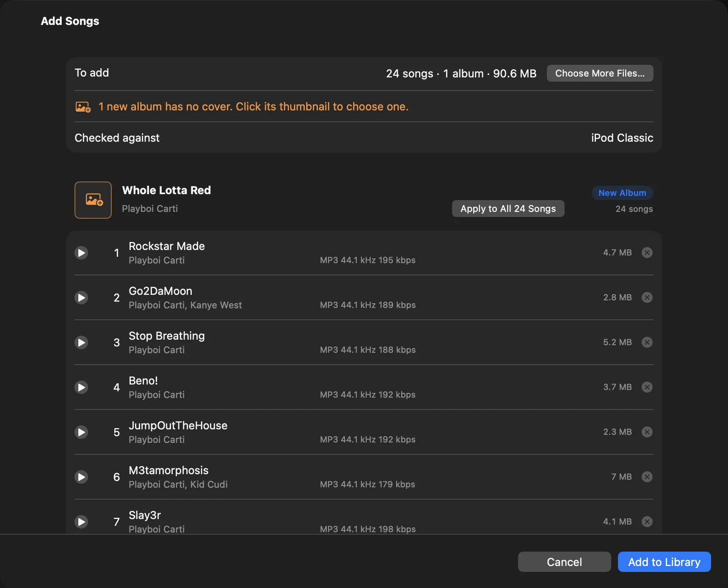Choose cover for Whole Lotta Red album
728x588 pixels.
(x=93, y=200)
